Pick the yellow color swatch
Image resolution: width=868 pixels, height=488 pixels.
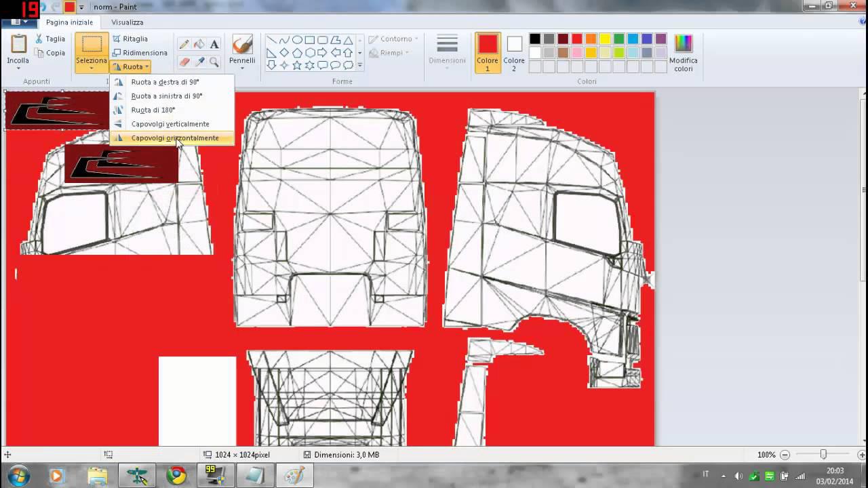pyautogui.click(x=605, y=39)
